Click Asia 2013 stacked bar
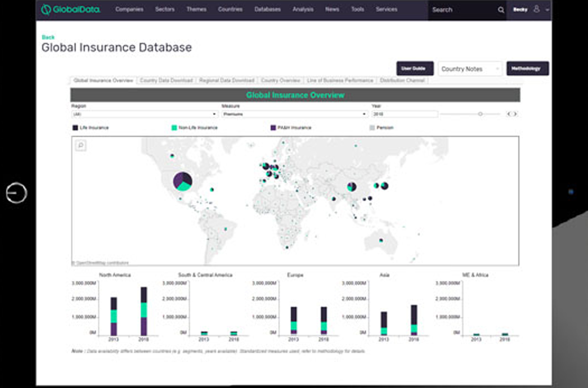 pos(383,323)
